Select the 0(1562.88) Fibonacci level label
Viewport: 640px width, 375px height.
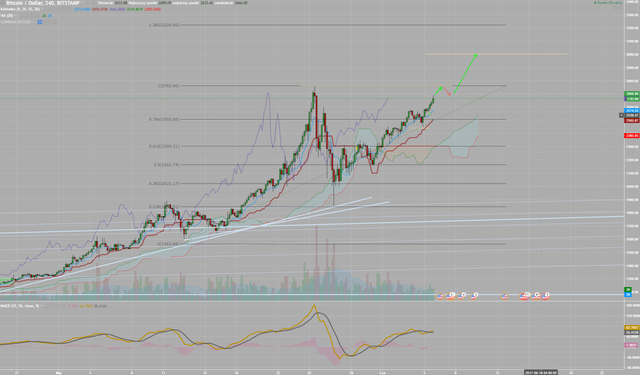168,244
